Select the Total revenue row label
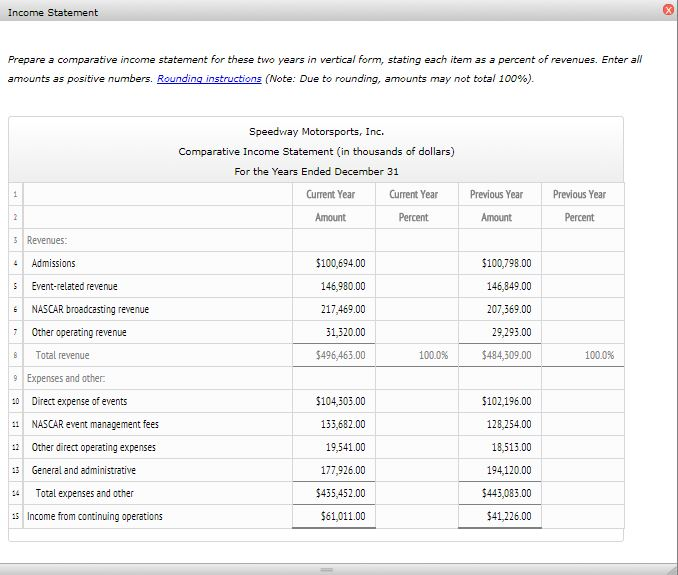Screen dimensions: 678x575 63,355
